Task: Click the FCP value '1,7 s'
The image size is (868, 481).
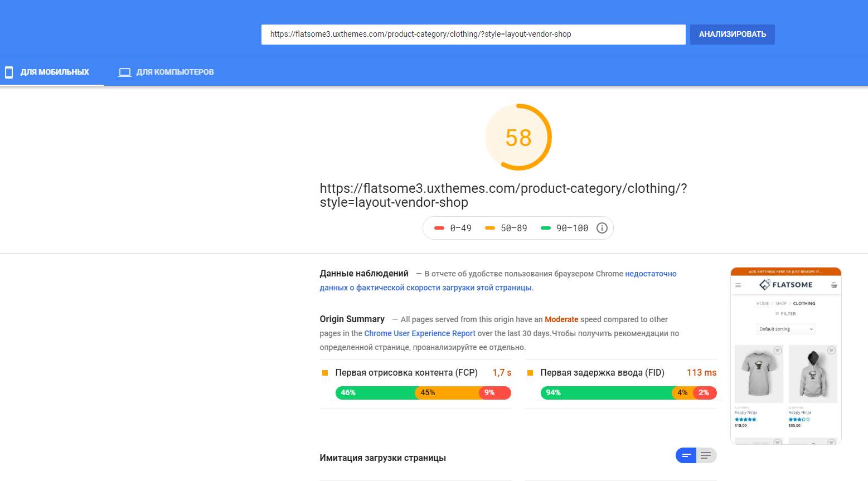Action: (x=502, y=373)
